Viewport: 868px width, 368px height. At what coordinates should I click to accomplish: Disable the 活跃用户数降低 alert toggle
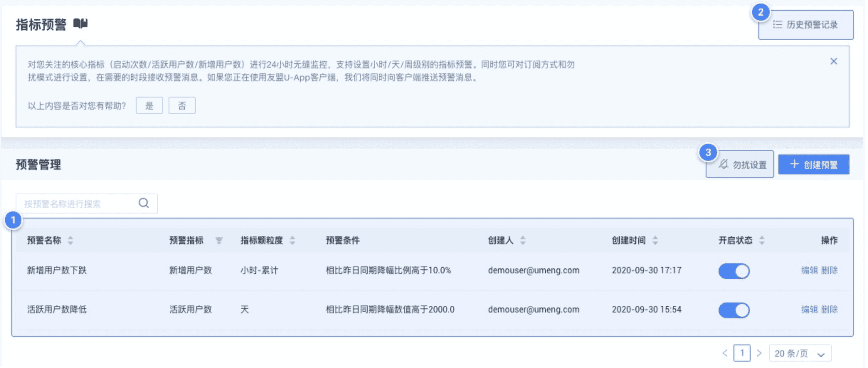point(734,310)
